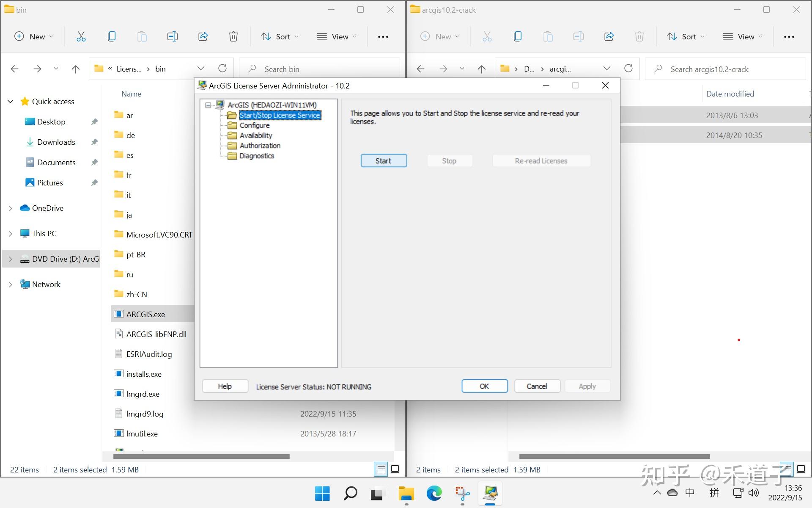Open the New menu in the left window
Image resolution: width=812 pixels, height=508 pixels.
click(33, 36)
